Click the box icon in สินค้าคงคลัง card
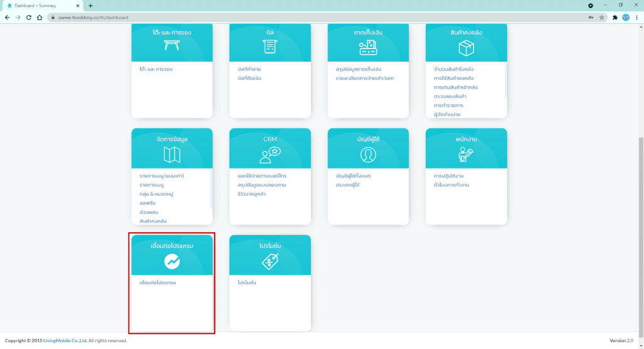The height and width of the screenshot is (349, 644). 466,47
